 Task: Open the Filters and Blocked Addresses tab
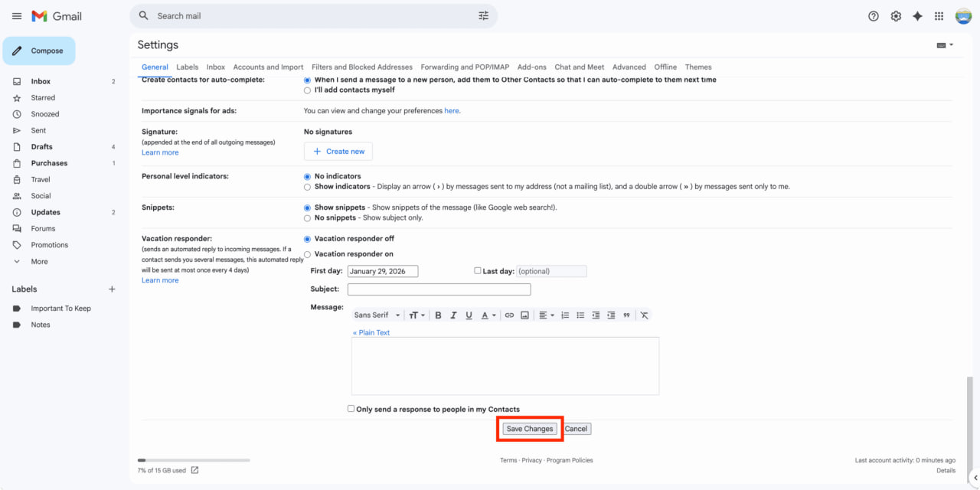point(361,67)
